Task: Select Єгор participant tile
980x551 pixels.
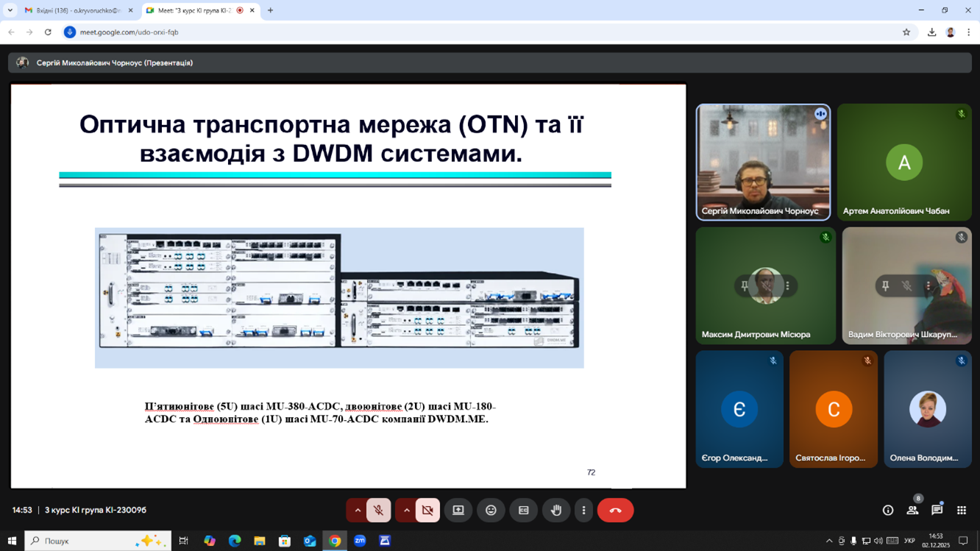Action: point(739,409)
